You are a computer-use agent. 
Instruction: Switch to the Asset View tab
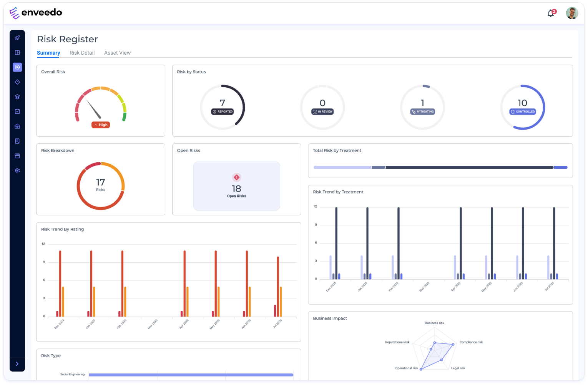coord(117,53)
